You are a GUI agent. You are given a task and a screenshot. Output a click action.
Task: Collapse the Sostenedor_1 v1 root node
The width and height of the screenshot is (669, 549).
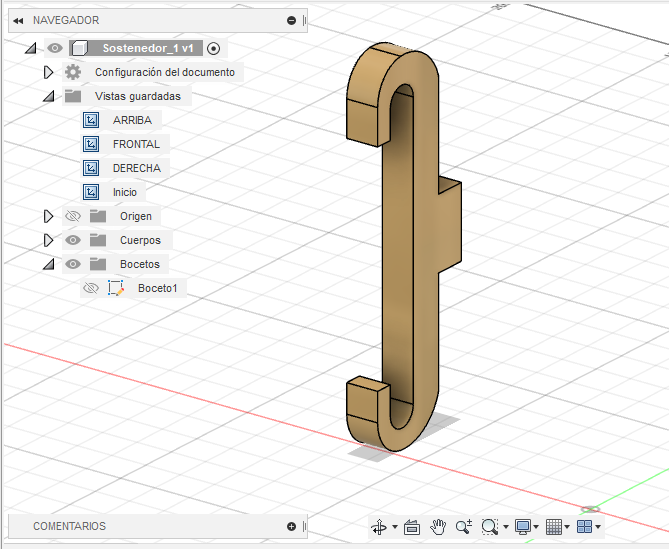pyautogui.click(x=31, y=48)
